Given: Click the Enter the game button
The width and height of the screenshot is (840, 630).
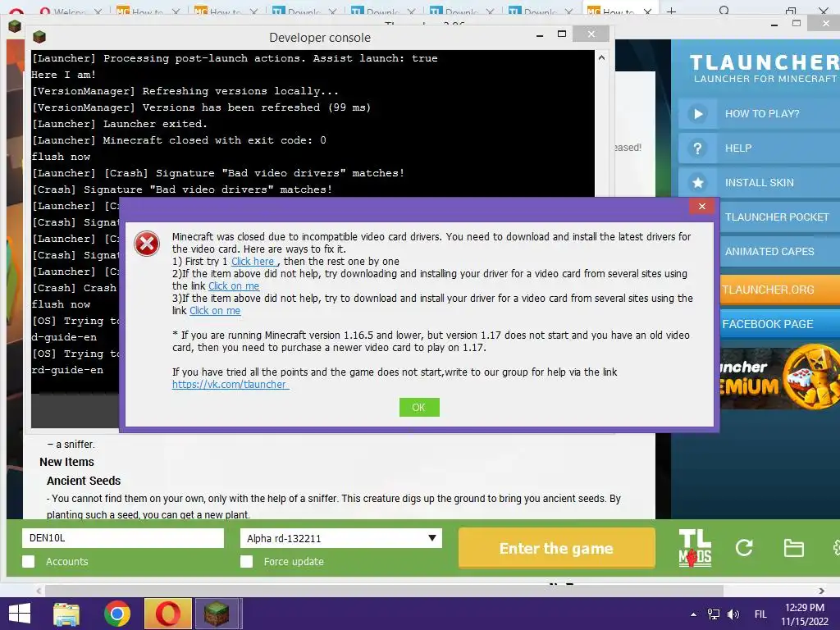Looking at the screenshot, I should tap(557, 548).
